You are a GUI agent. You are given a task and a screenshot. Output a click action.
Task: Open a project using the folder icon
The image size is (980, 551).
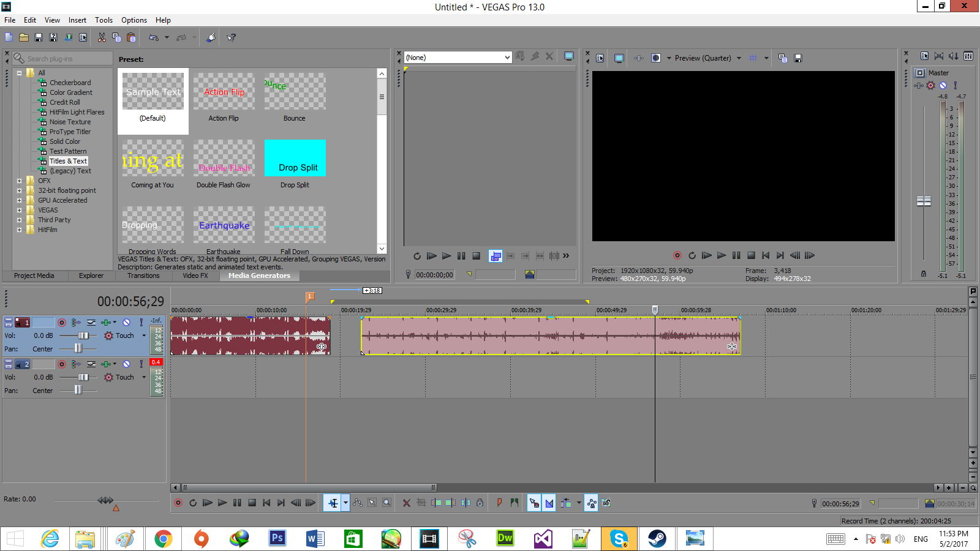[x=24, y=37]
